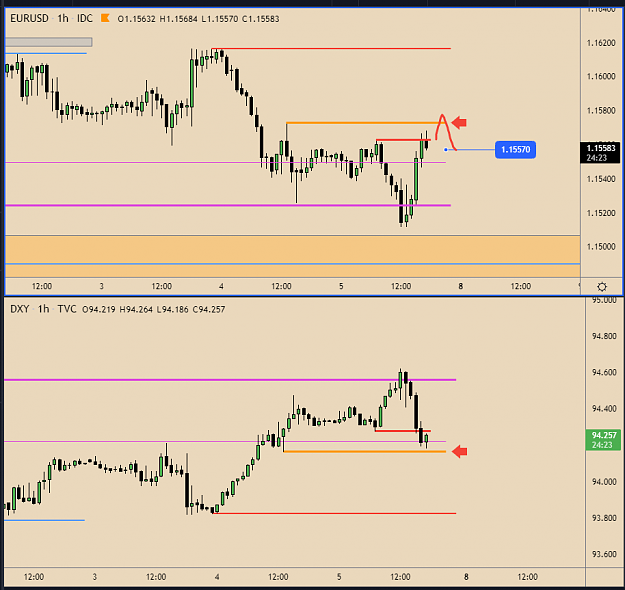Image resolution: width=625 pixels, height=590 pixels.
Task: Click the 1.15200 price axis label
Action: coord(601,213)
